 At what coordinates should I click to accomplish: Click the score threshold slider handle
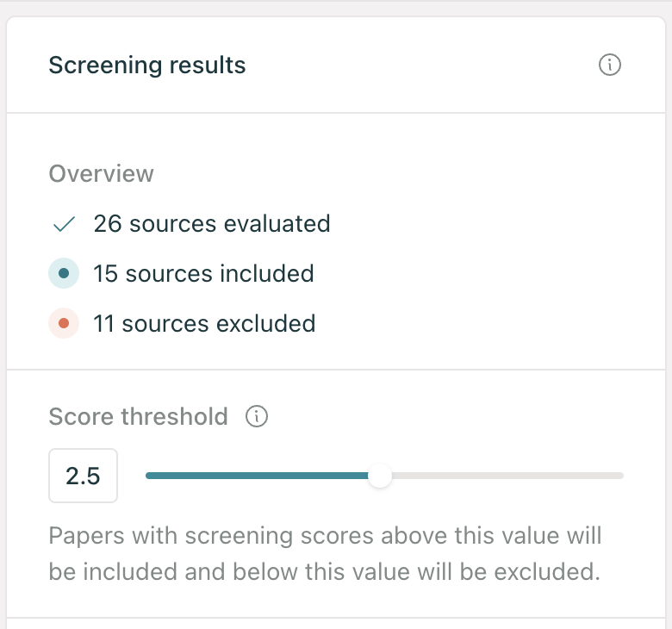tap(380, 476)
